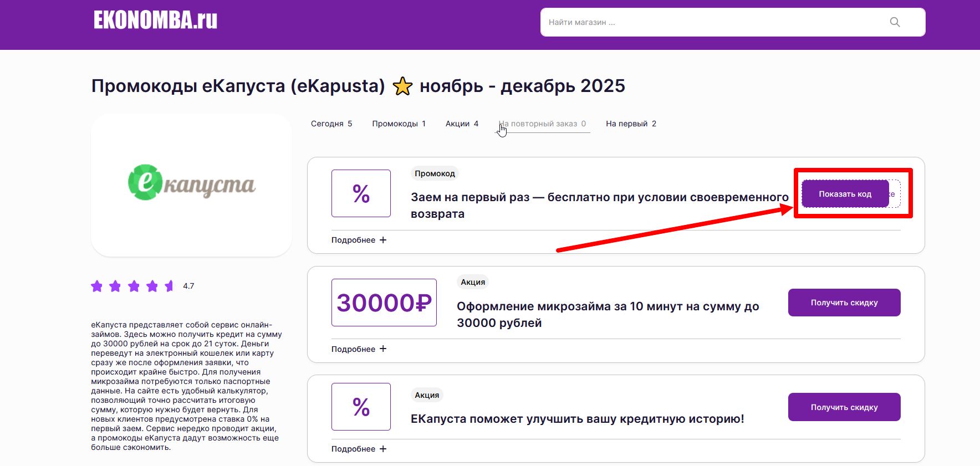Focus the 'Найти магазин' search field
The image size is (980, 466).
tap(733, 22)
